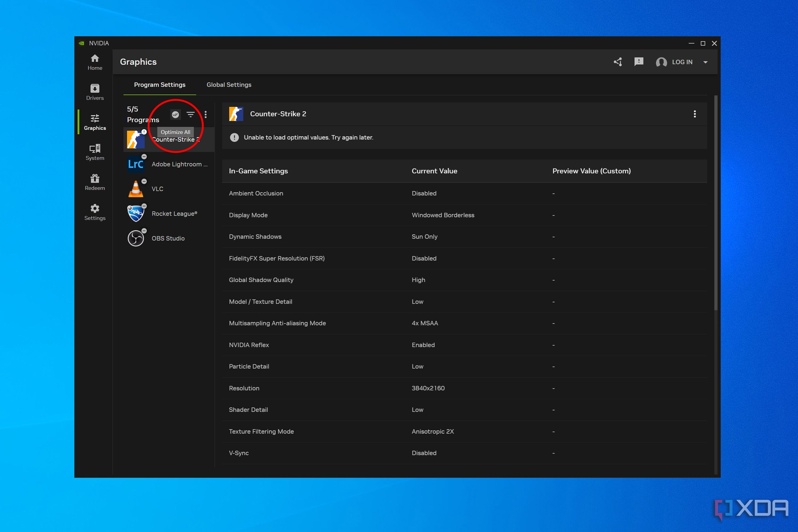Select the VLC program icon
The width and height of the screenshot is (798, 532).
tap(135, 189)
